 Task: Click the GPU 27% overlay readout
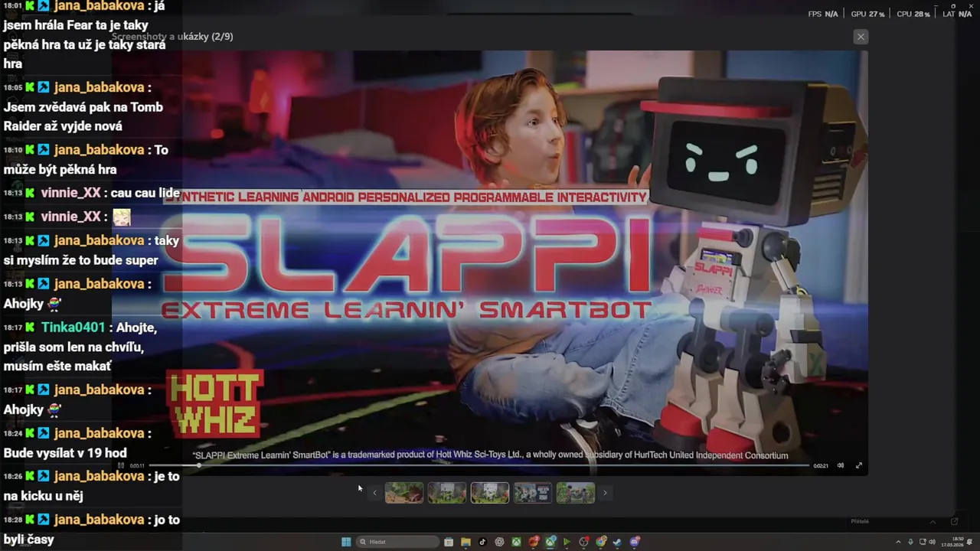[x=867, y=14]
